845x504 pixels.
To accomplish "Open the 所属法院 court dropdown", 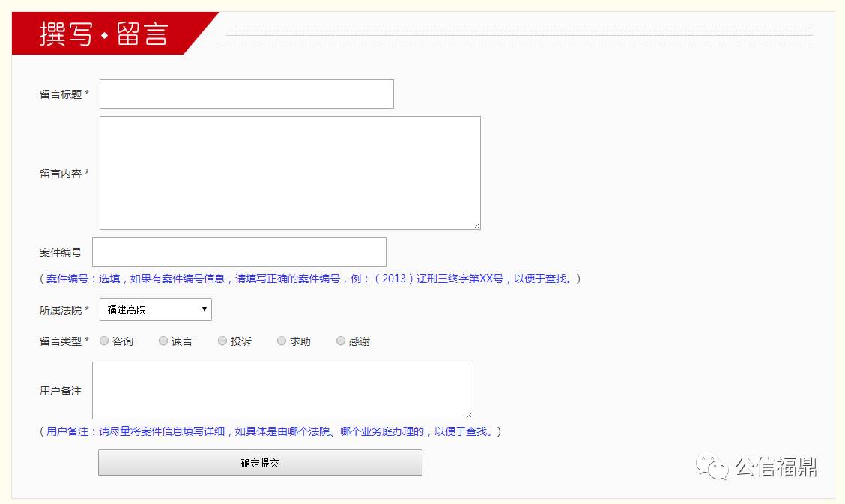I will coord(155,309).
